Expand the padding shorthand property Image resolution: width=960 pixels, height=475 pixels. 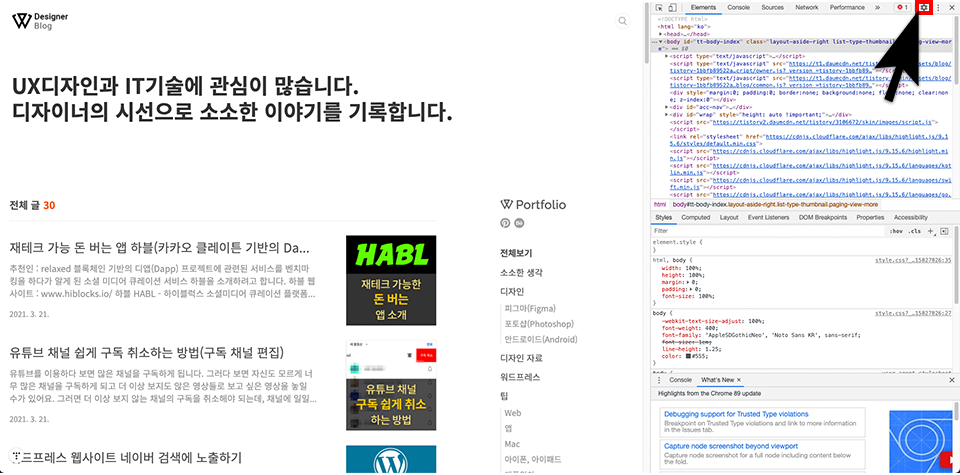click(x=691, y=289)
